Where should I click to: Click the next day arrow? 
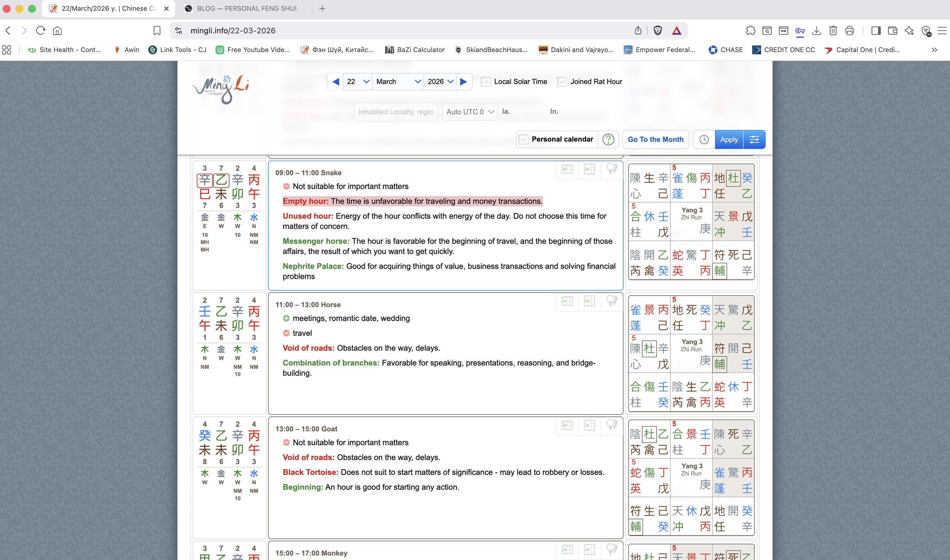pos(463,82)
